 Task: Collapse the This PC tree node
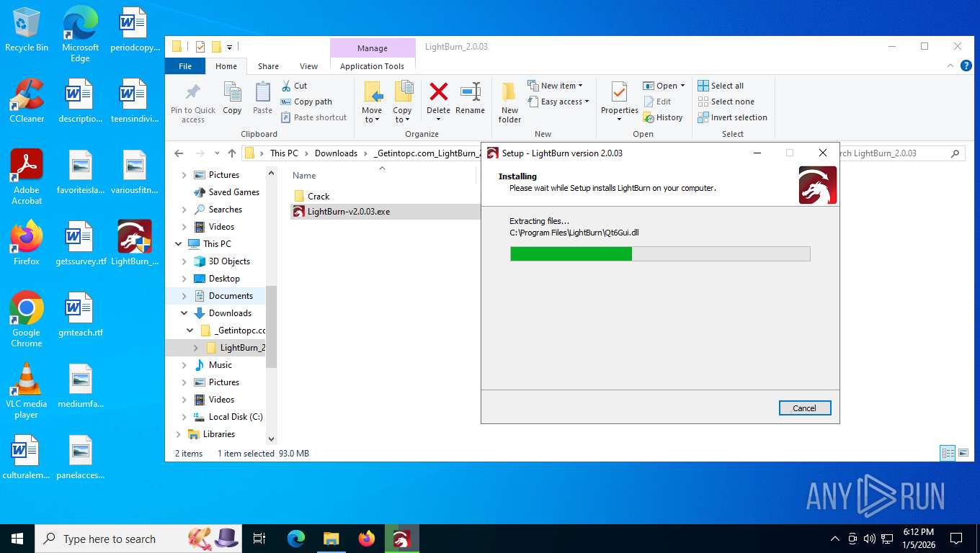[x=178, y=244]
